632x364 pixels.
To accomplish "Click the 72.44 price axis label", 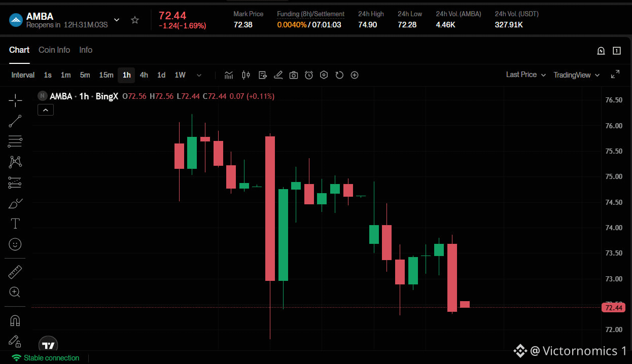I will (614, 308).
